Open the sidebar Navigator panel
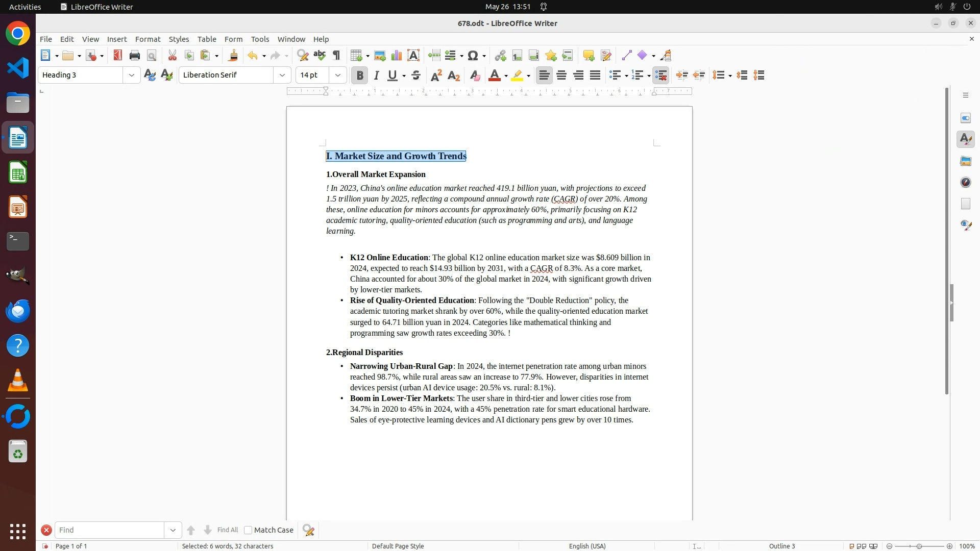This screenshot has height=551, width=980. [x=966, y=183]
